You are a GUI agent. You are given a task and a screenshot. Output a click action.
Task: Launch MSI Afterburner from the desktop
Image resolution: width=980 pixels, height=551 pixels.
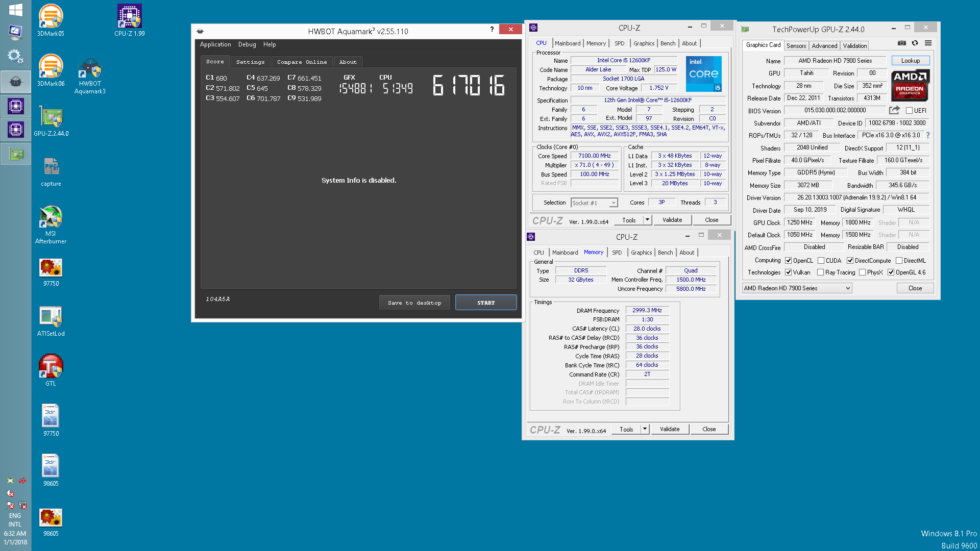click(51, 224)
